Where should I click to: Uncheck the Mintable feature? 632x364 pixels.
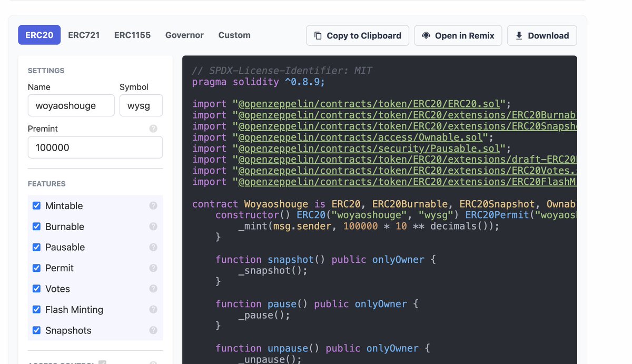tap(36, 205)
